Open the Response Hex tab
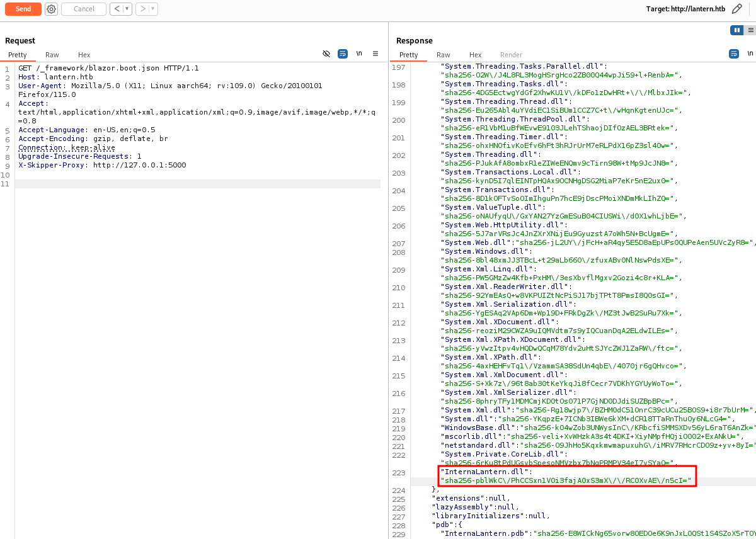 point(476,55)
